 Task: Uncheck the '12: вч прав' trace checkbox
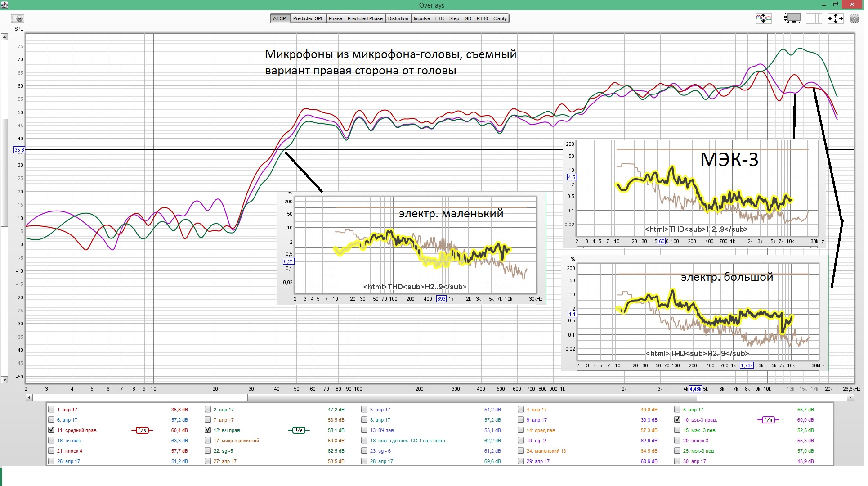208,430
